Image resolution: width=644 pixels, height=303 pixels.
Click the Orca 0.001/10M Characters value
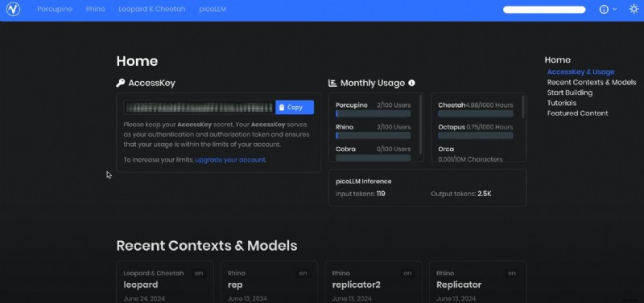pyautogui.click(x=470, y=159)
